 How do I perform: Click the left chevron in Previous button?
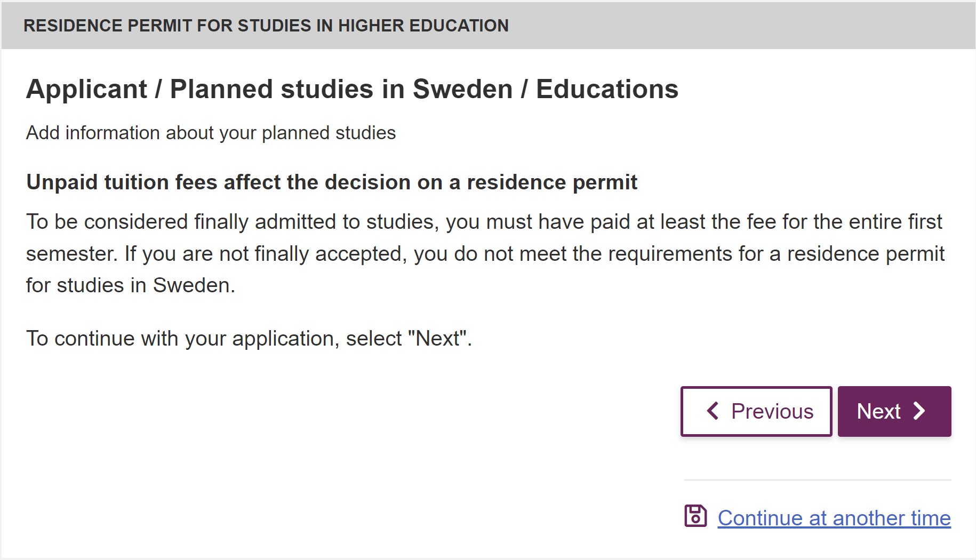tap(713, 411)
